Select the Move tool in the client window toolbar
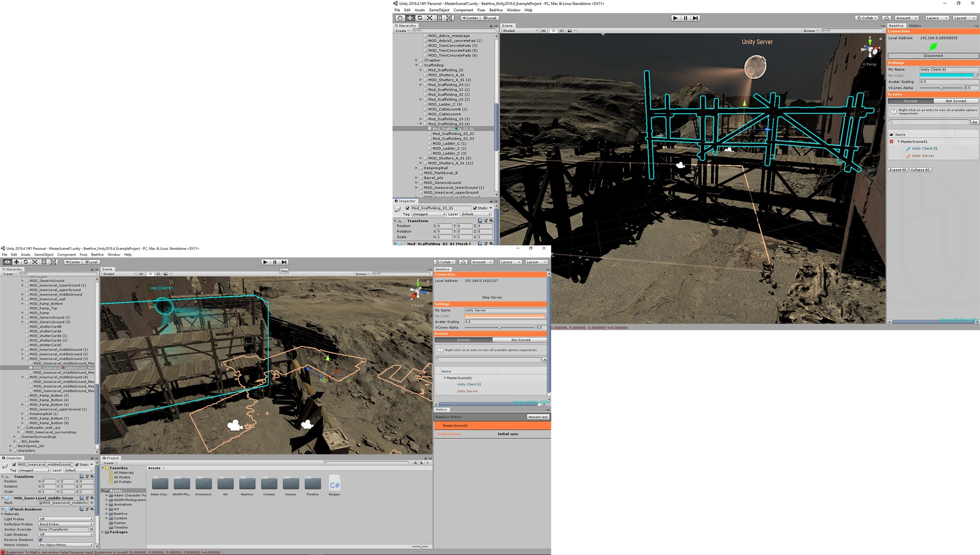The width and height of the screenshot is (980, 555). (x=410, y=18)
